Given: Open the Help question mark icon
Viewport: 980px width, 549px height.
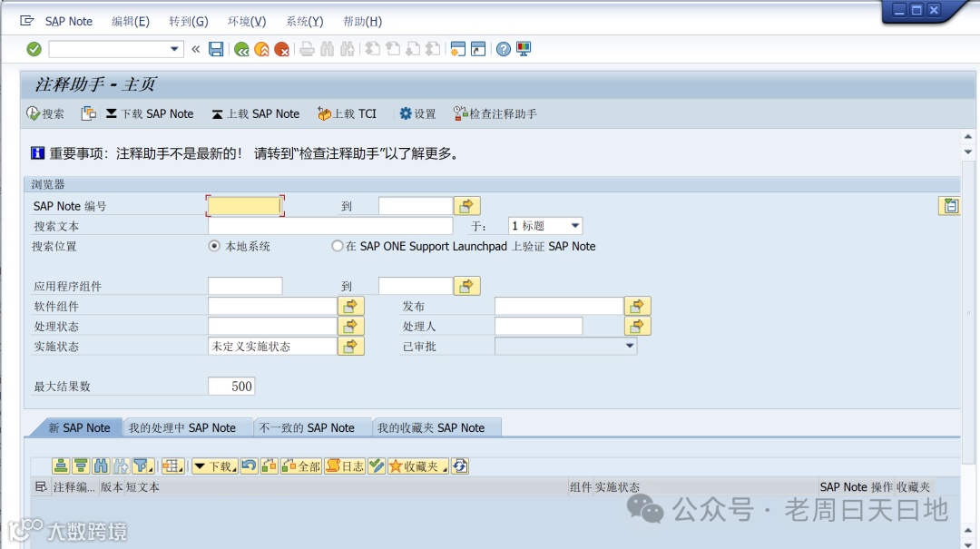Looking at the screenshot, I should pos(503,49).
